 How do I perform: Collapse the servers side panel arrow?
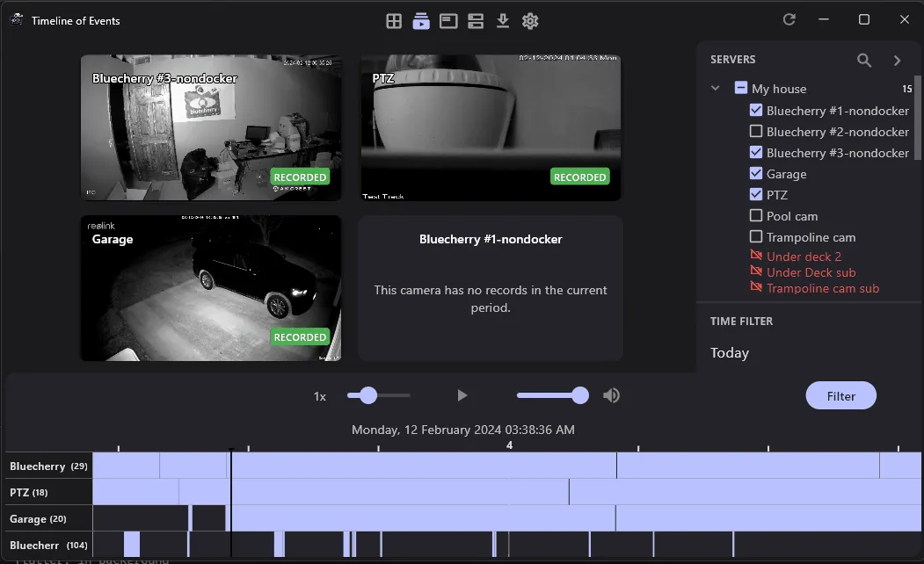pyautogui.click(x=897, y=60)
